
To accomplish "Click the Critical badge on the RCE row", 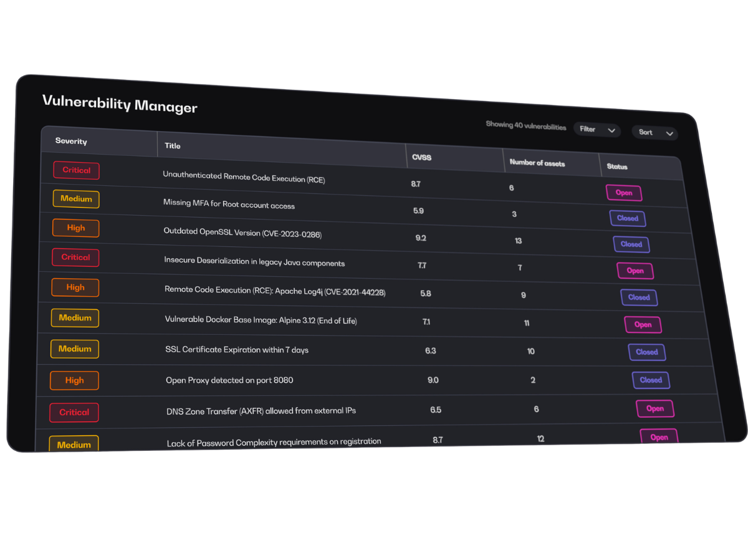I will click(76, 170).
